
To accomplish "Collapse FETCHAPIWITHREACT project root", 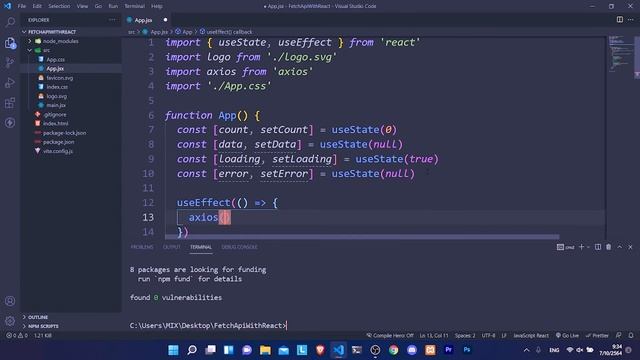I will point(24,32).
